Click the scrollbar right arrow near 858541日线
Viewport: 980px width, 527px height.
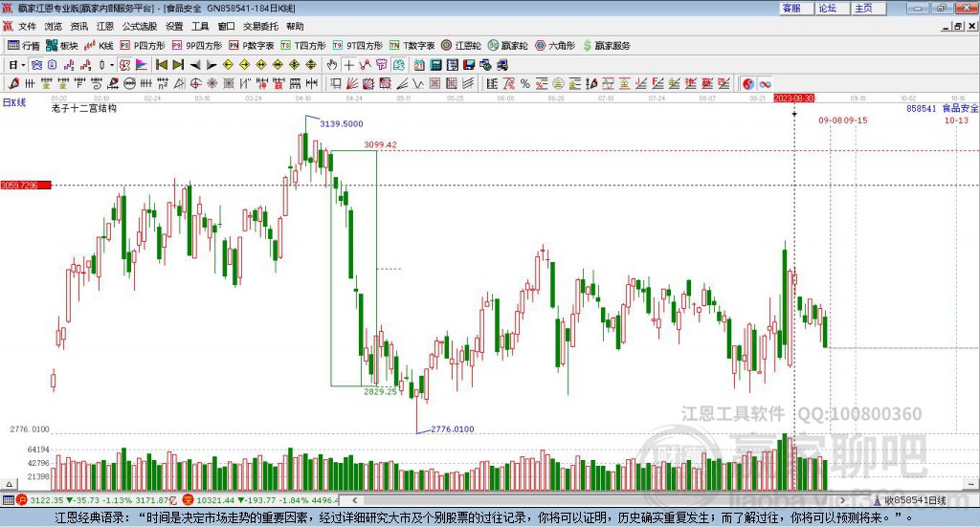click(x=842, y=500)
